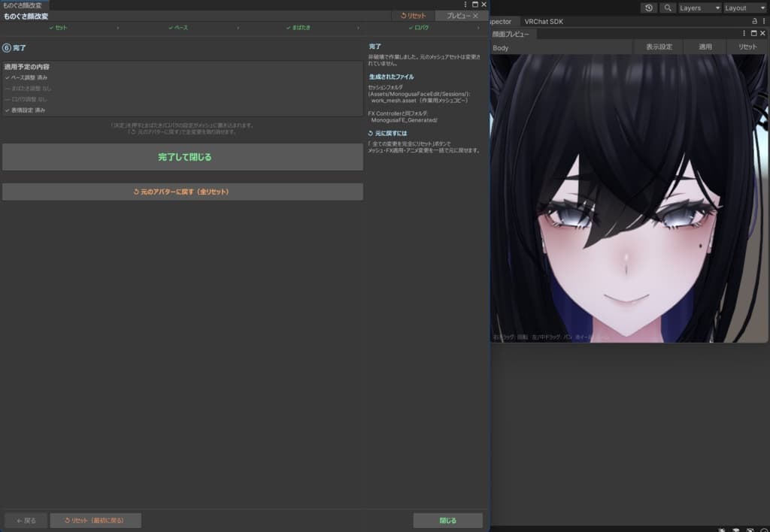
Task: Select the Body mesh field
Action: (561, 47)
